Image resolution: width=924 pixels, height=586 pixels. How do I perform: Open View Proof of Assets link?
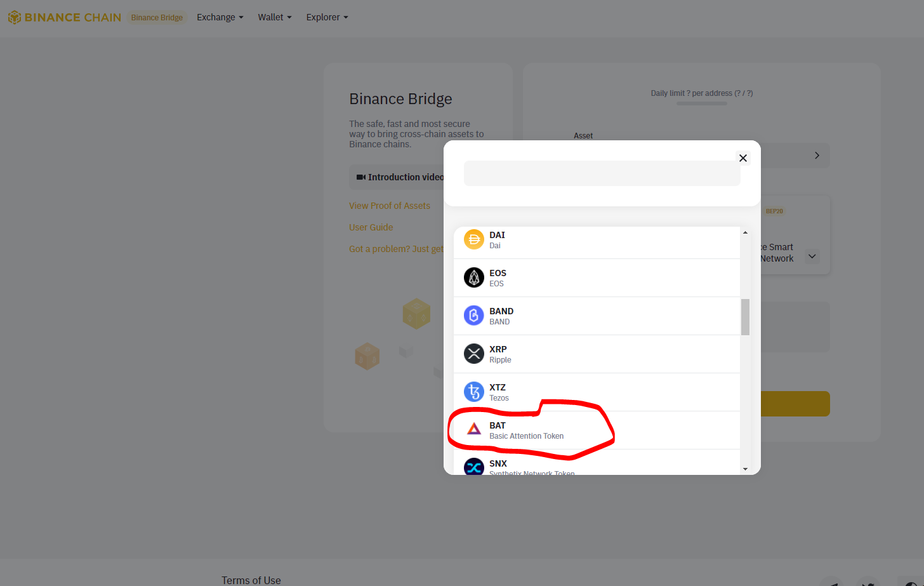[x=390, y=206]
